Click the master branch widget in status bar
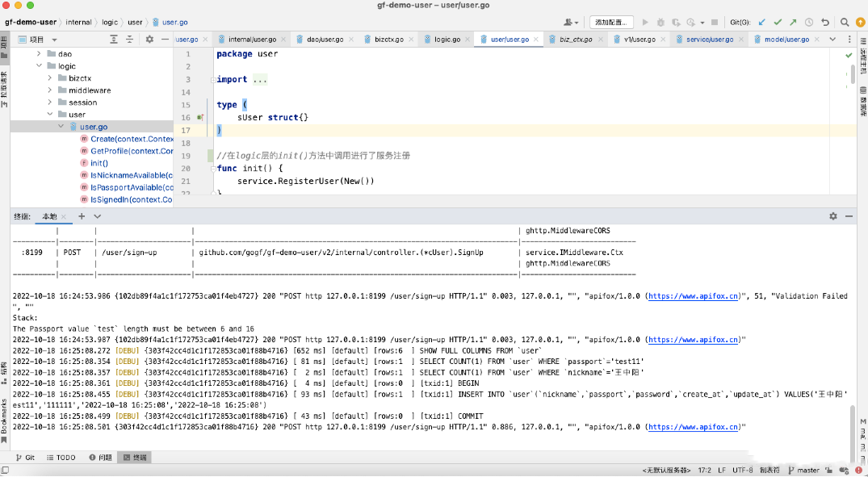Image resolution: width=868 pixels, height=477 pixels. [x=803, y=471]
